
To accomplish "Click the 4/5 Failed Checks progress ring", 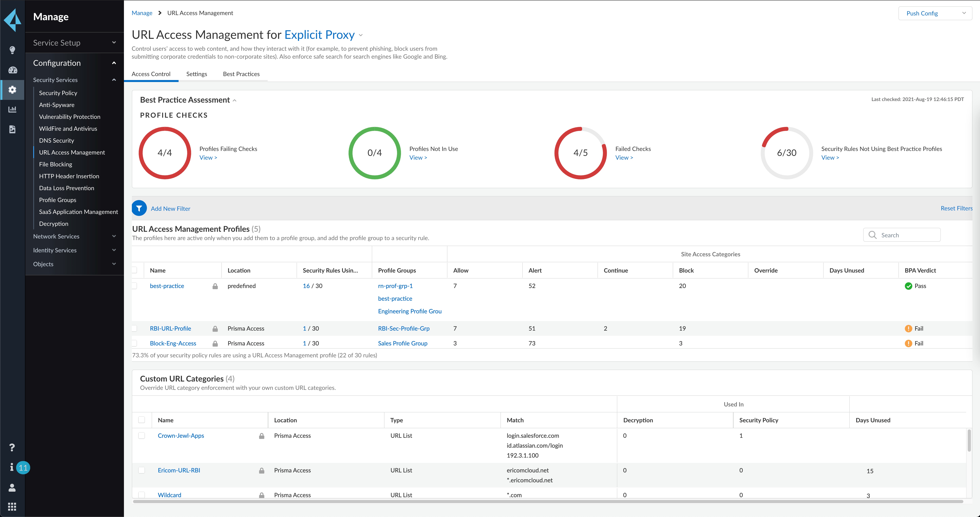I will pyautogui.click(x=580, y=153).
